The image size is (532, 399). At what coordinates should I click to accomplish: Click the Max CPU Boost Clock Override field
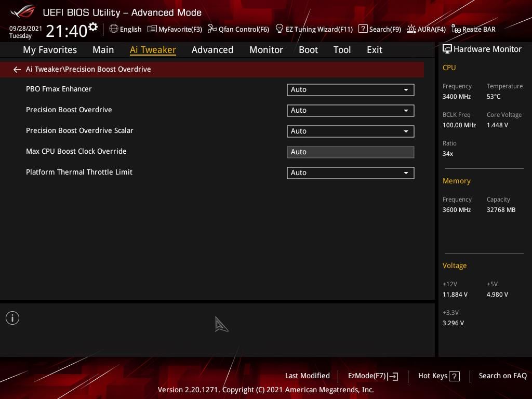point(351,152)
